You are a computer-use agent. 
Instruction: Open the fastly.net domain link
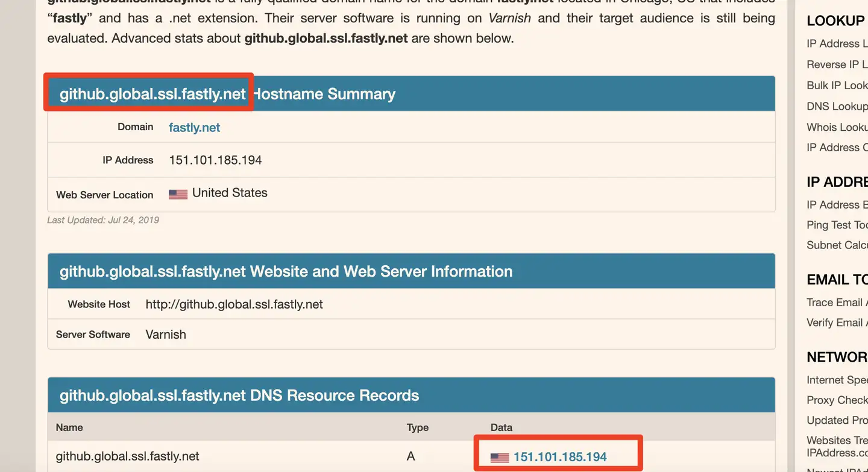click(194, 127)
